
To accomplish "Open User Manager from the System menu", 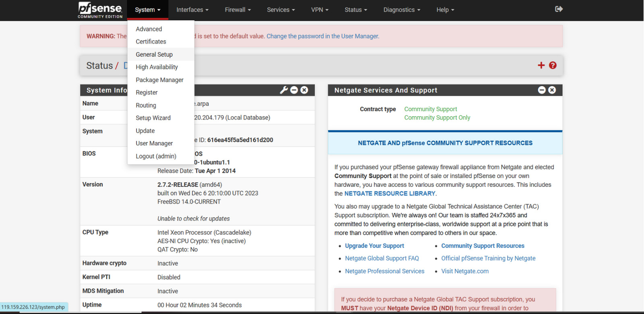I will [x=154, y=143].
